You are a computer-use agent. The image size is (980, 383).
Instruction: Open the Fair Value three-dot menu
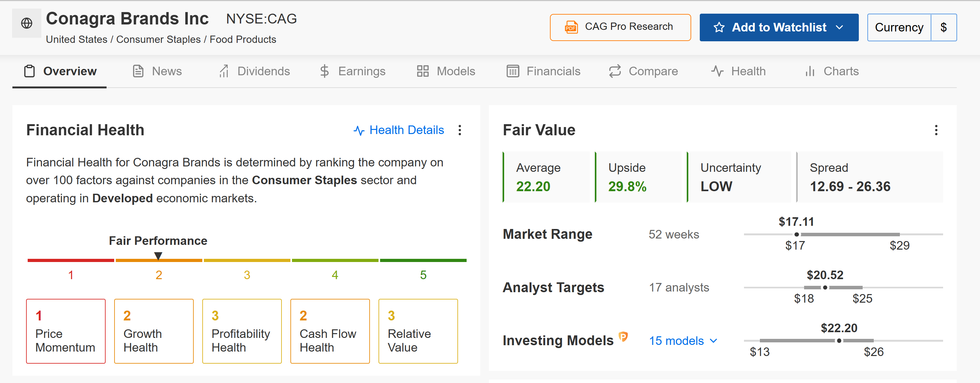[936, 130]
